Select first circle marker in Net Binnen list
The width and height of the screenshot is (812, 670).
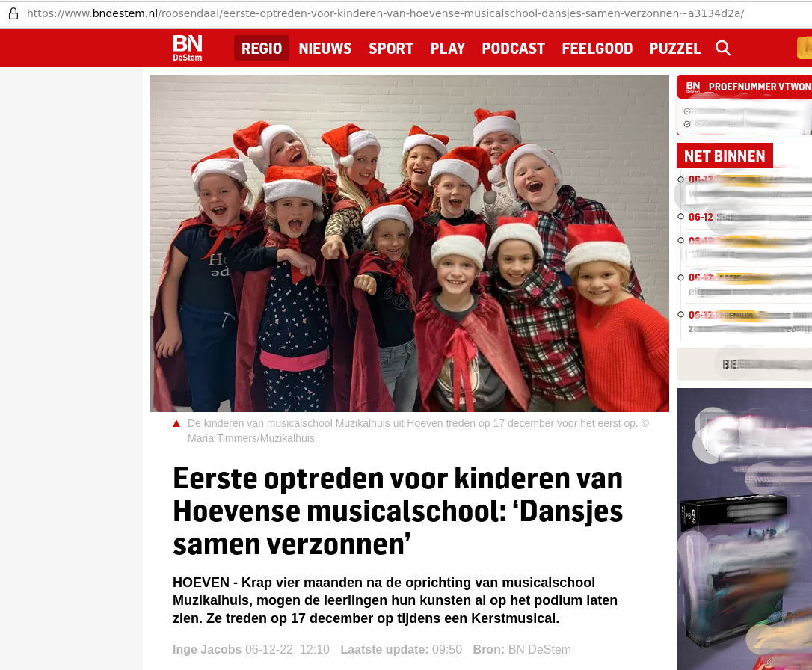point(680,179)
